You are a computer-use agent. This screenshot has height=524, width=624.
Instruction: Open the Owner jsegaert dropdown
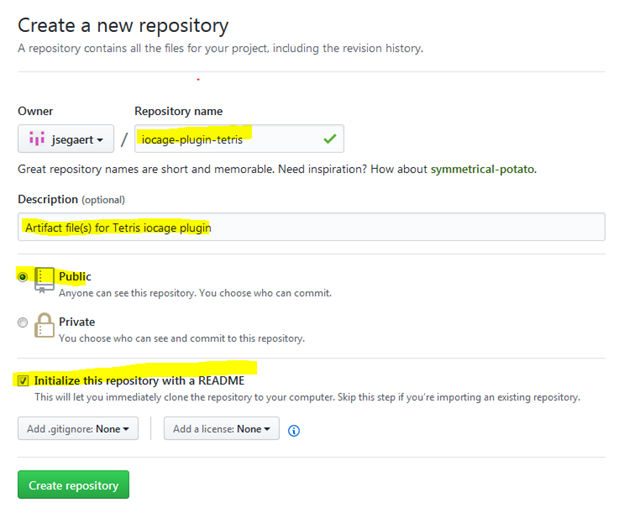tap(66, 139)
